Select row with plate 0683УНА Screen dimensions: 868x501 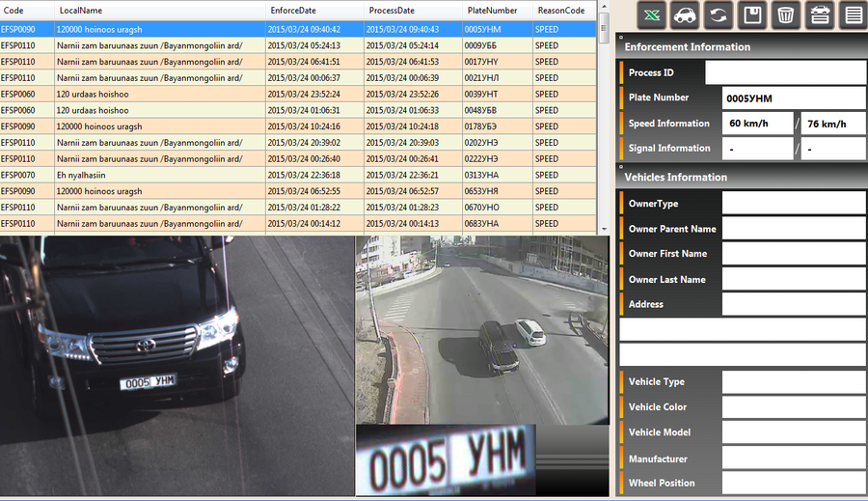click(x=298, y=223)
